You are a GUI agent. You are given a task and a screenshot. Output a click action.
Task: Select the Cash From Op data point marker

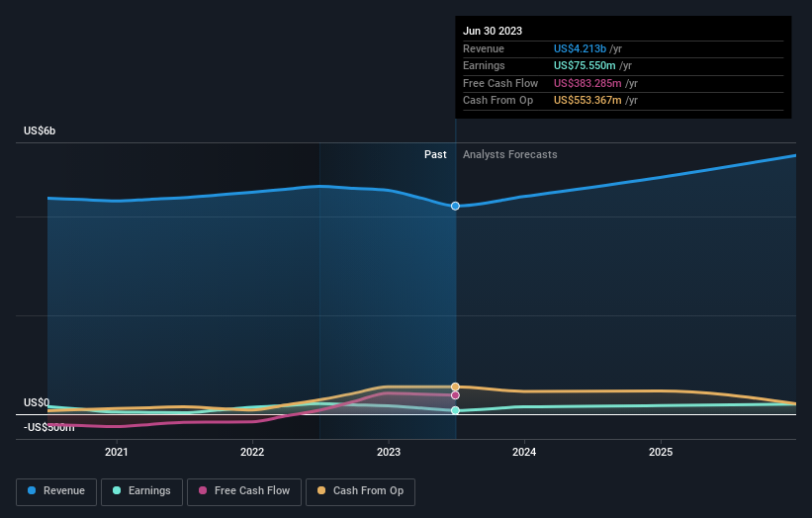455,387
